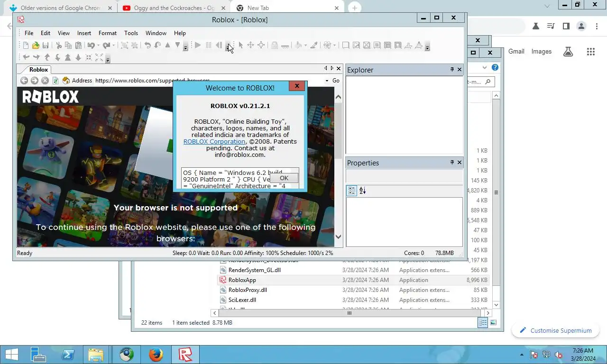Viewport: 607px width, 364px height.
Task: Click the Home page icon
Action: pos(66,81)
